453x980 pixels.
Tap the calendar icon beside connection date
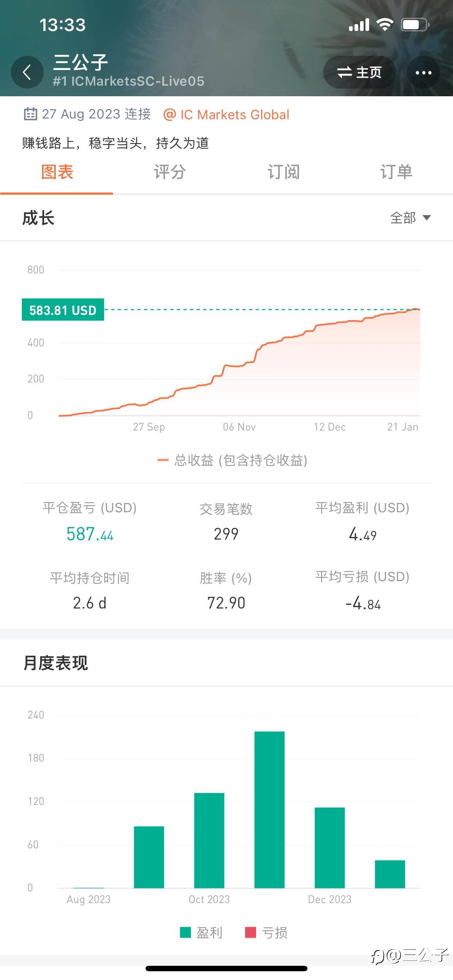point(30,114)
